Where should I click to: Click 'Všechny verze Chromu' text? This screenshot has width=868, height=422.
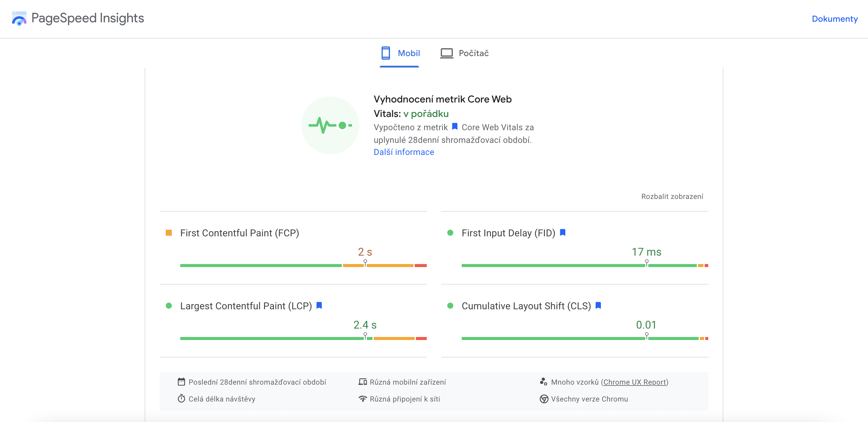[589, 399]
